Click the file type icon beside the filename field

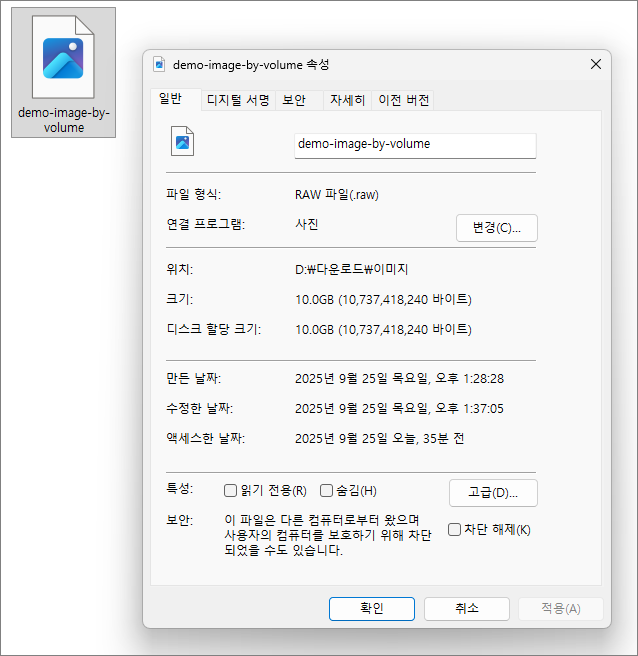(x=183, y=143)
